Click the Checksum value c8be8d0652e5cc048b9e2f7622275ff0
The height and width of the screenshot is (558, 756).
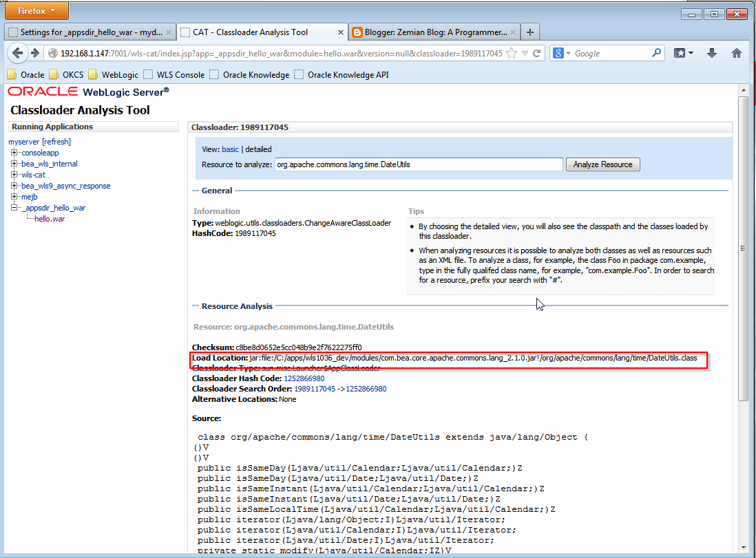298,347
